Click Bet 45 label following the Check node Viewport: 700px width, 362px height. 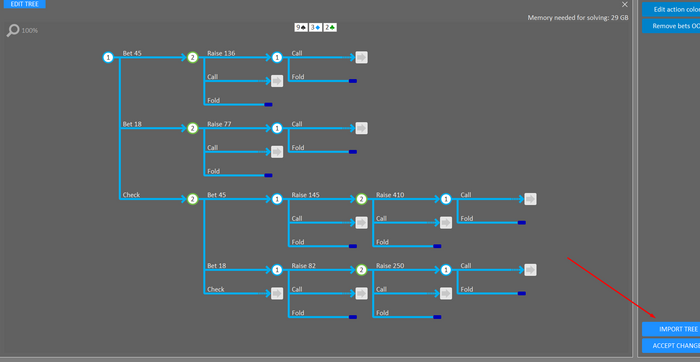pyautogui.click(x=217, y=195)
